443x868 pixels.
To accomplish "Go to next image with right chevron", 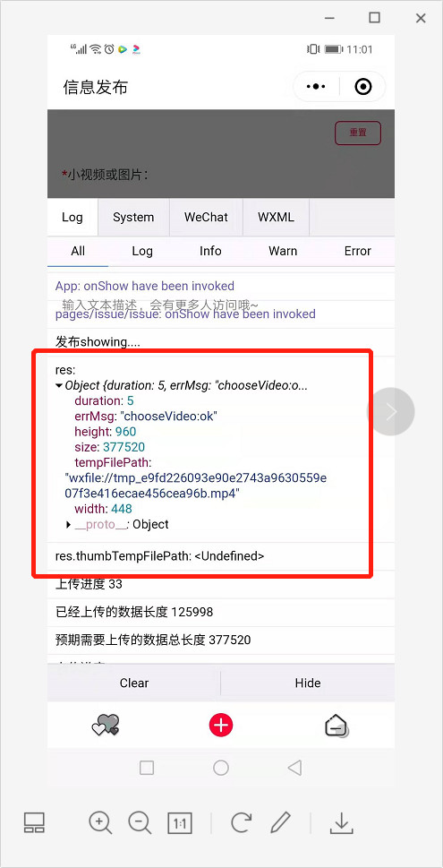I will 390,411.
